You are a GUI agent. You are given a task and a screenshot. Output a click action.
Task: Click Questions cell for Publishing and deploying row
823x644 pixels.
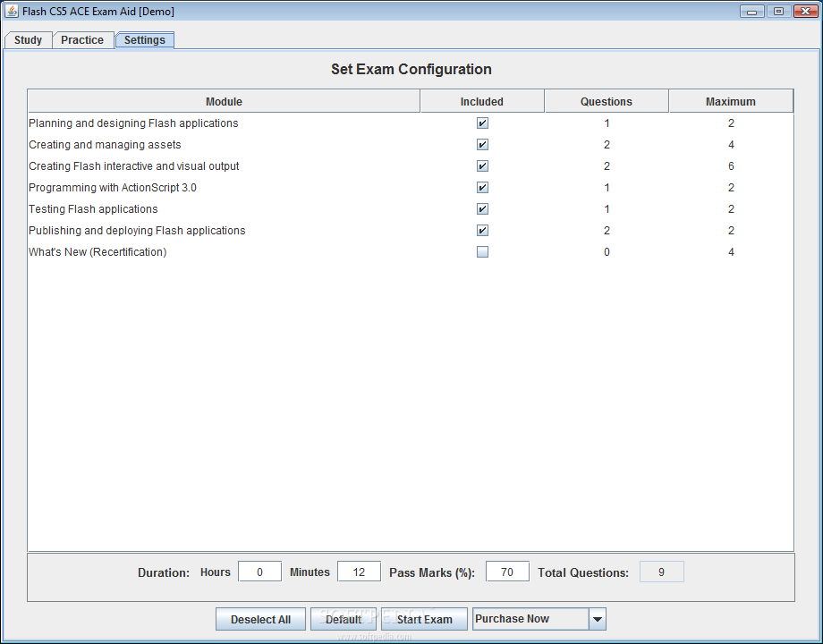tap(607, 231)
